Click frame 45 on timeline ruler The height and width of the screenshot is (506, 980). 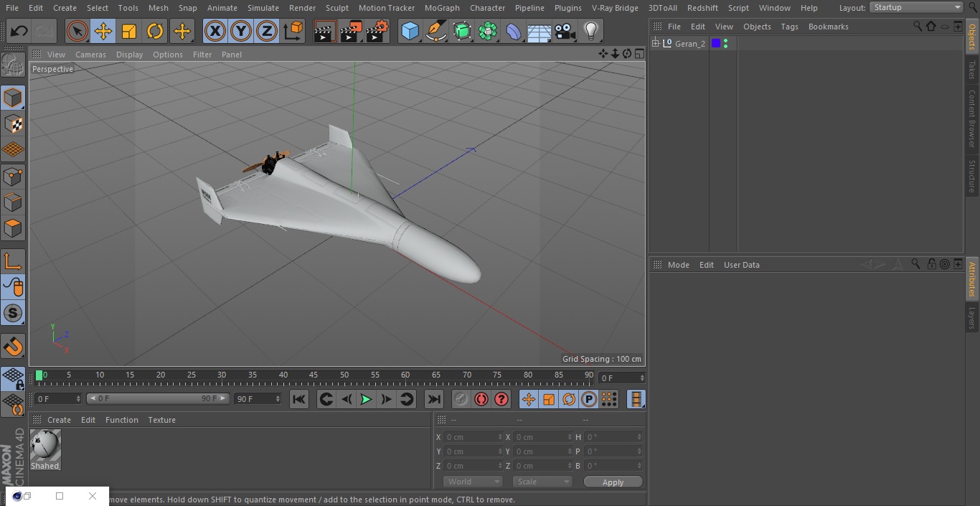pos(314,375)
